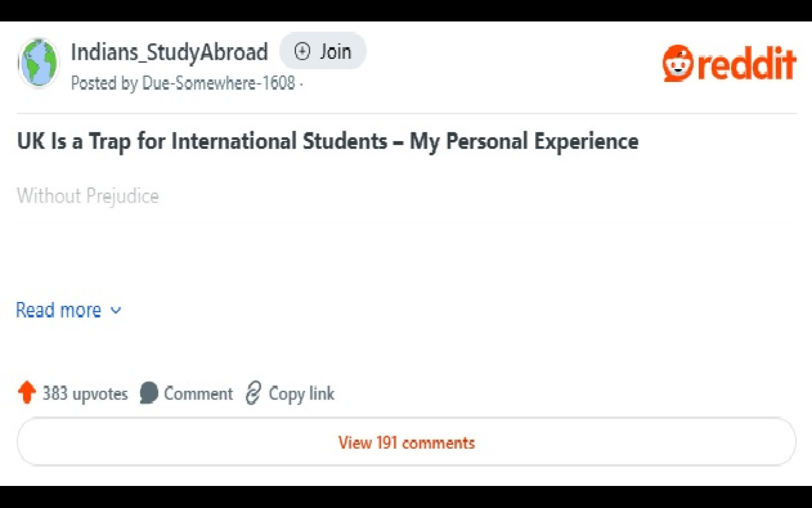Image resolution: width=812 pixels, height=508 pixels.
Task: Click the comment speech bubble icon
Action: tap(149, 393)
